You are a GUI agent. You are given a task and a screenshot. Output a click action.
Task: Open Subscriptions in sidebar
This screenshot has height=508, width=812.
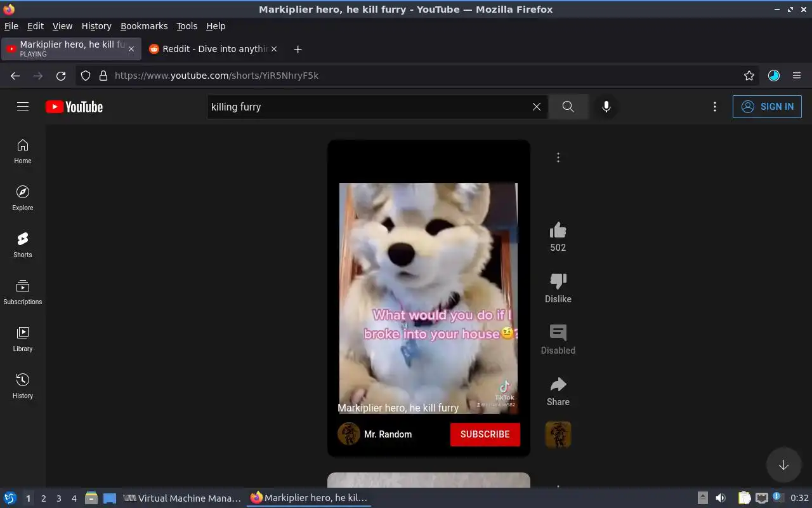[23, 293]
